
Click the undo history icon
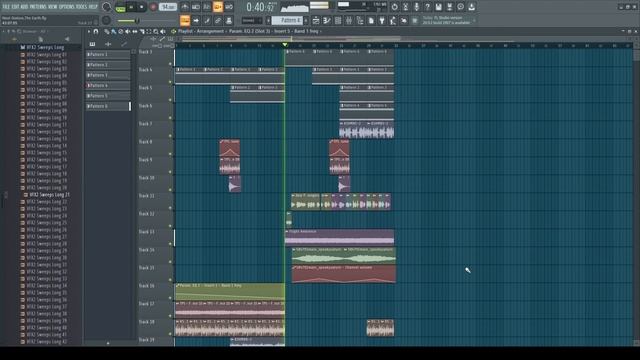(394, 7)
